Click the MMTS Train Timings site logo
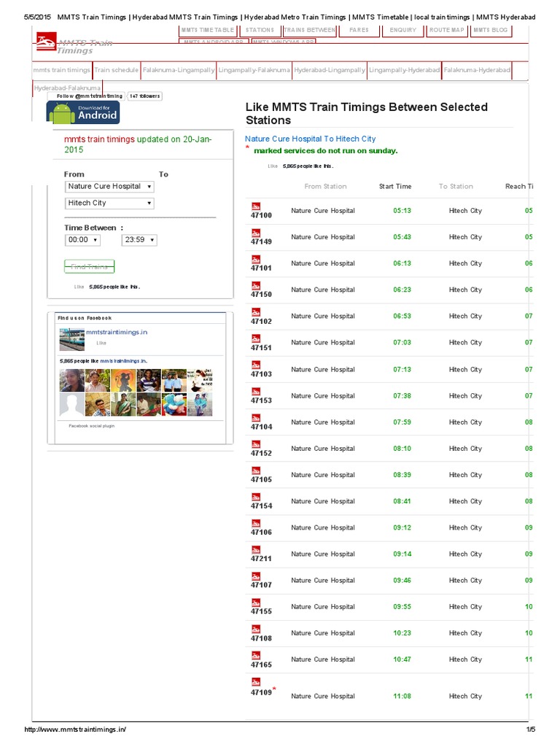 point(74,44)
